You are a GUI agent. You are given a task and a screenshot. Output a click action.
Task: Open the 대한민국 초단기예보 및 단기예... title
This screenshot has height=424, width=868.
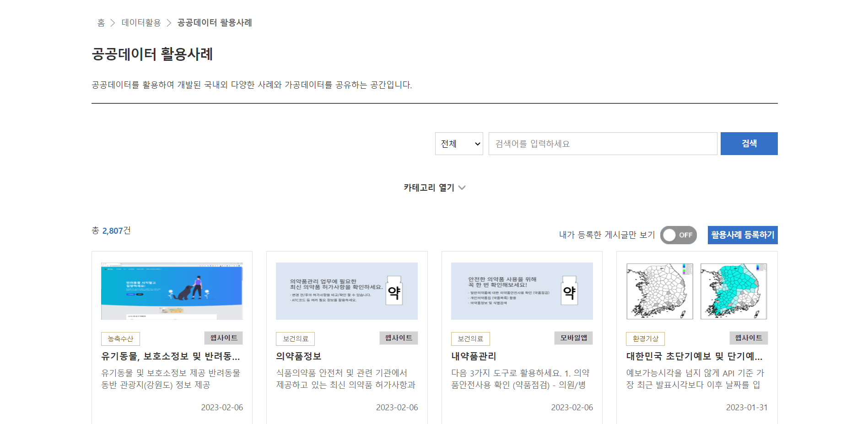click(x=694, y=356)
